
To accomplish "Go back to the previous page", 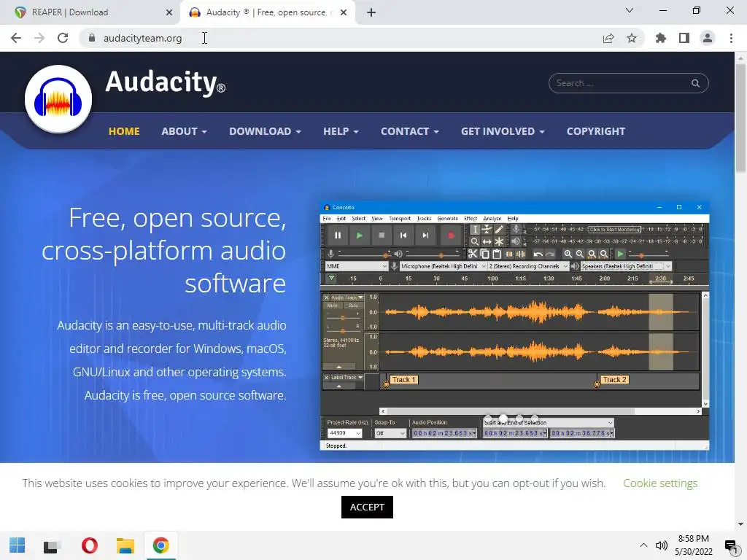I will 16,38.
